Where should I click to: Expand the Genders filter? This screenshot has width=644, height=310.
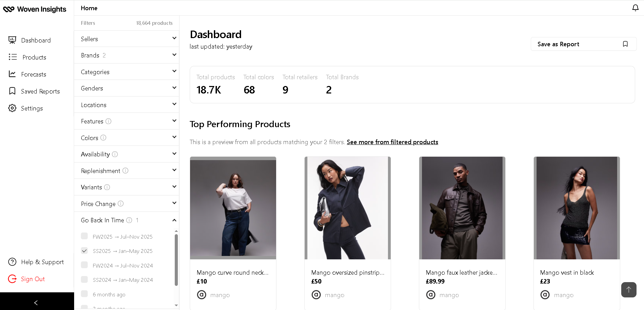click(x=126, y=88)
